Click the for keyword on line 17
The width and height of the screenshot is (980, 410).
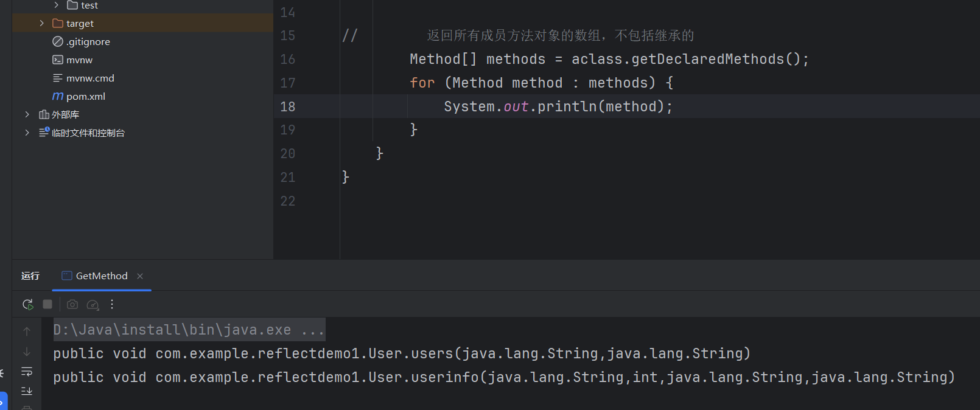[422, 83]
